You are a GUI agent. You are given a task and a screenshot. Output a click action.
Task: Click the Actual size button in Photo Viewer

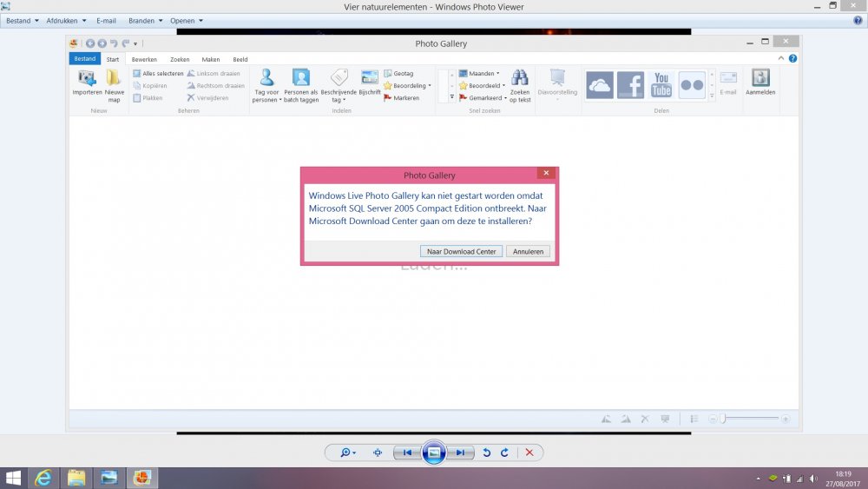pos(378,453)
